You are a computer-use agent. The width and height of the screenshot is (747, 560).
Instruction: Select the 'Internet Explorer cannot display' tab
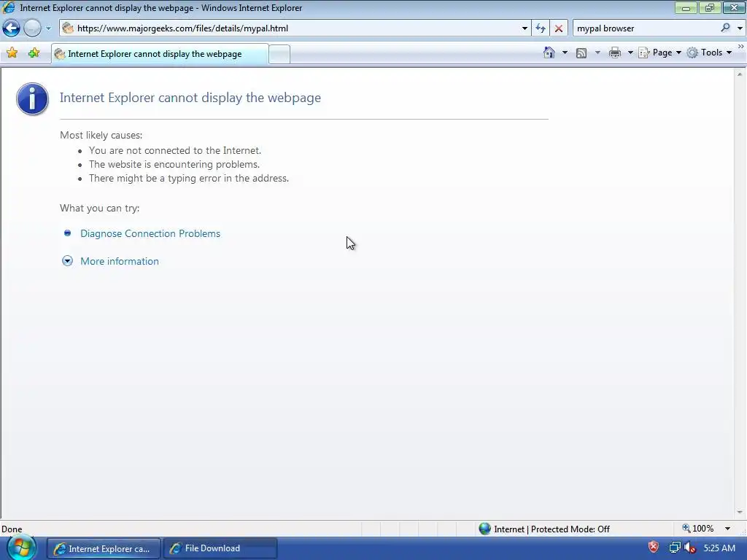pyautogui.click(x=160, y=54)
